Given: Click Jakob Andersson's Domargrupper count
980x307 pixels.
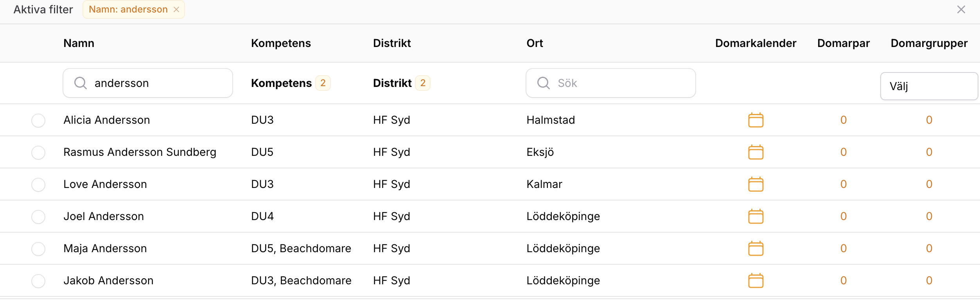Looking at the screenshot, I should click(929, 280).
